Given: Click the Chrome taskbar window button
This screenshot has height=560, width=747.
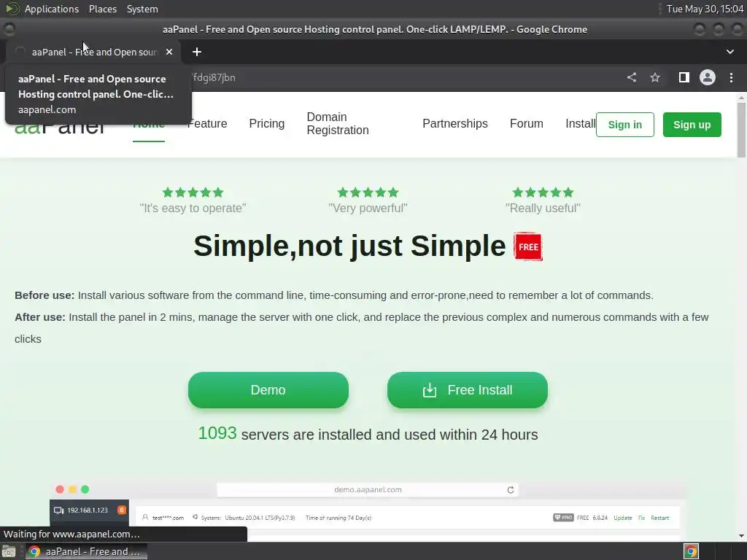Looking at the screenshot, I should [86, 551].
